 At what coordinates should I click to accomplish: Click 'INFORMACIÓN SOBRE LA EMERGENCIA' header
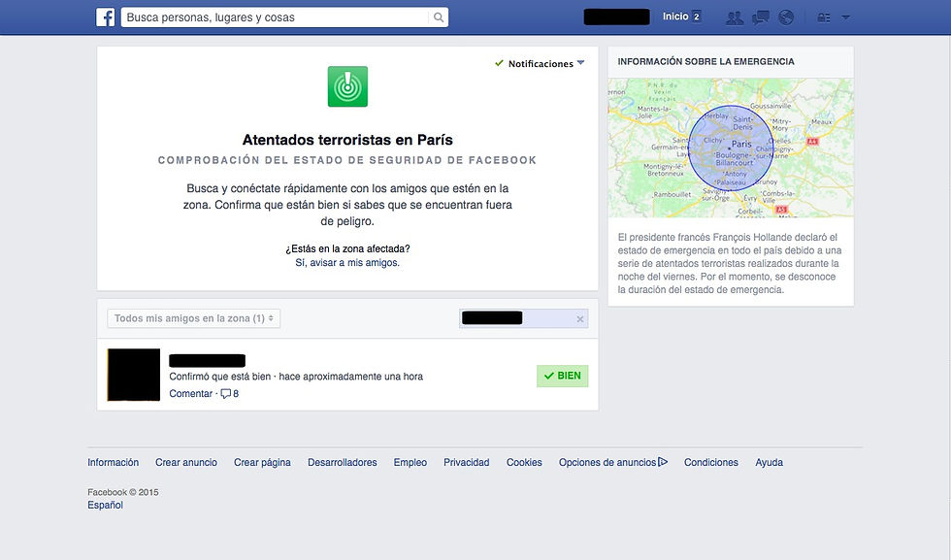pyautogui.click(x=706, y=61)
